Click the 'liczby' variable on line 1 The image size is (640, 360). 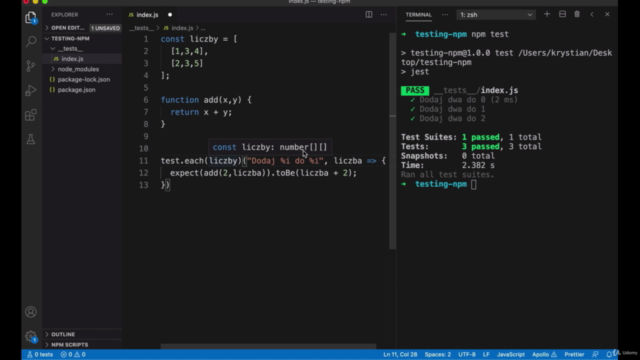pos(204,39)
